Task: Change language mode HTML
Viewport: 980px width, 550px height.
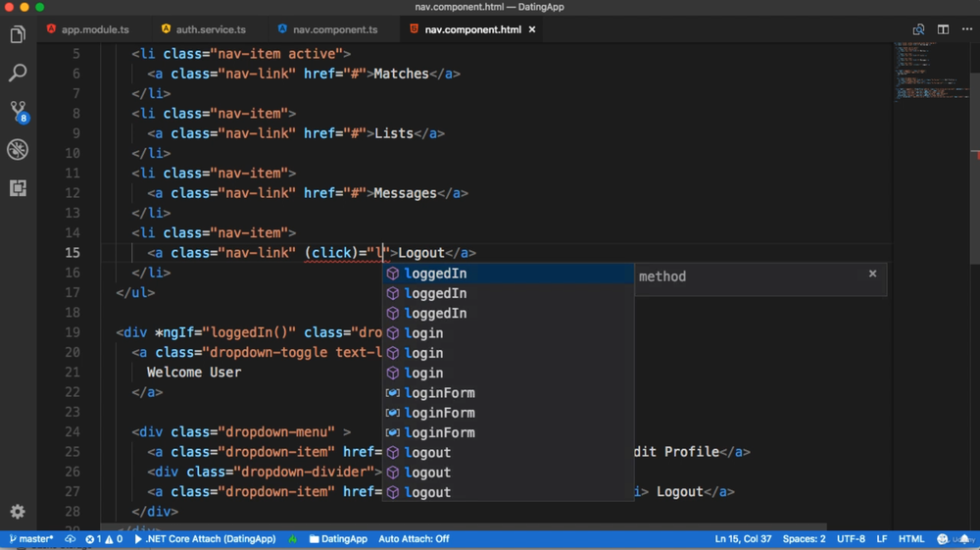Action: pyautogui.click(x=910, y=539)
